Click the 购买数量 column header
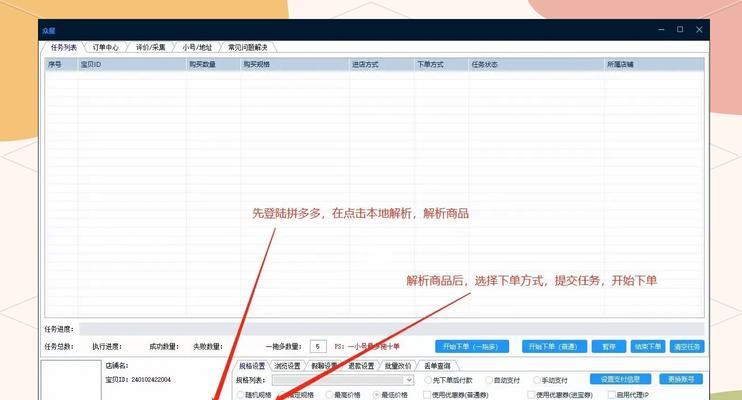742x400 pixels. point(213,64)
